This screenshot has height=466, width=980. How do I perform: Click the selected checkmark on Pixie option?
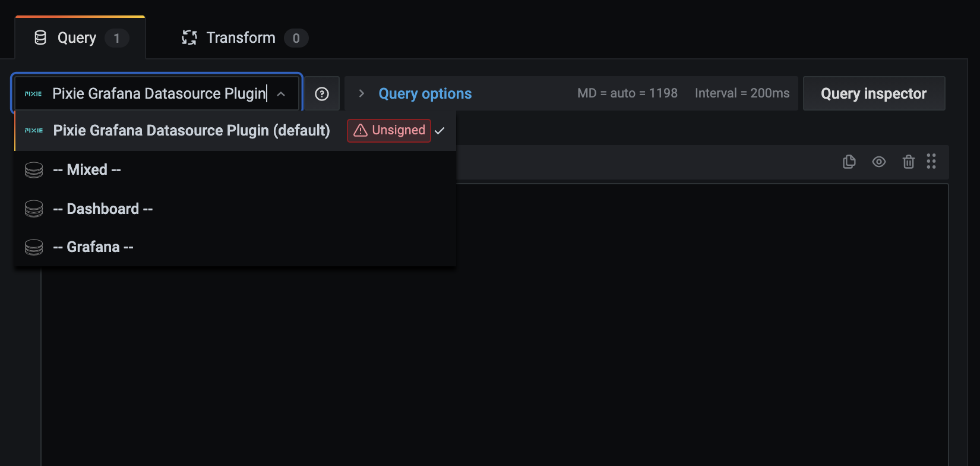tap(440, 131)
